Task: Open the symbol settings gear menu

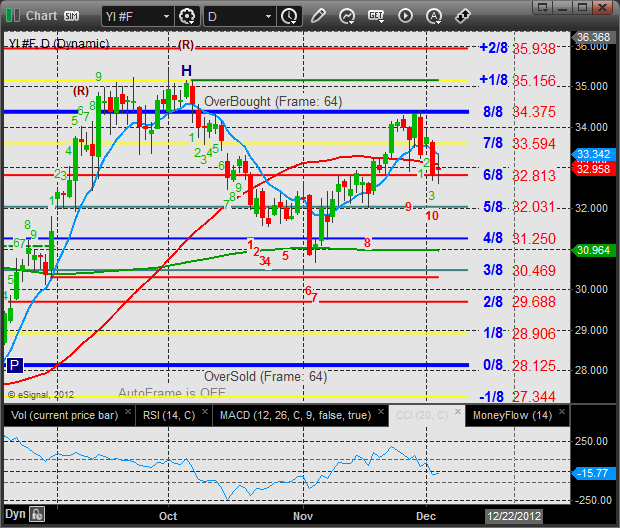Action: pyautogui.click(x=187, y=16)
